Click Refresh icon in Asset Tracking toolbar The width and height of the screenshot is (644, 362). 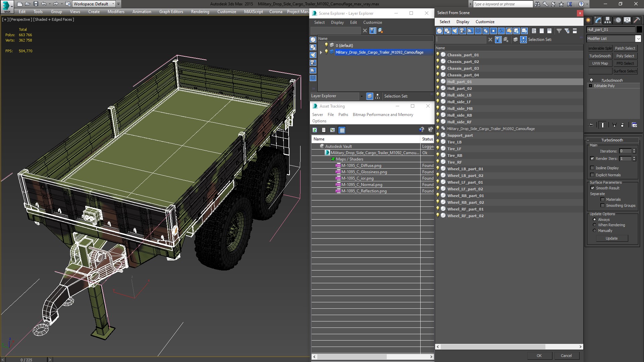(x=315, y=130)
